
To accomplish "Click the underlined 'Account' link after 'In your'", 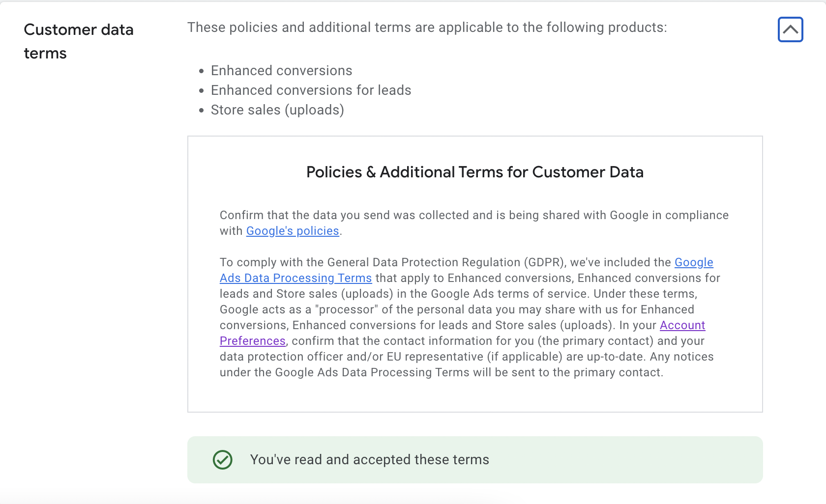I will pos(682,325).
